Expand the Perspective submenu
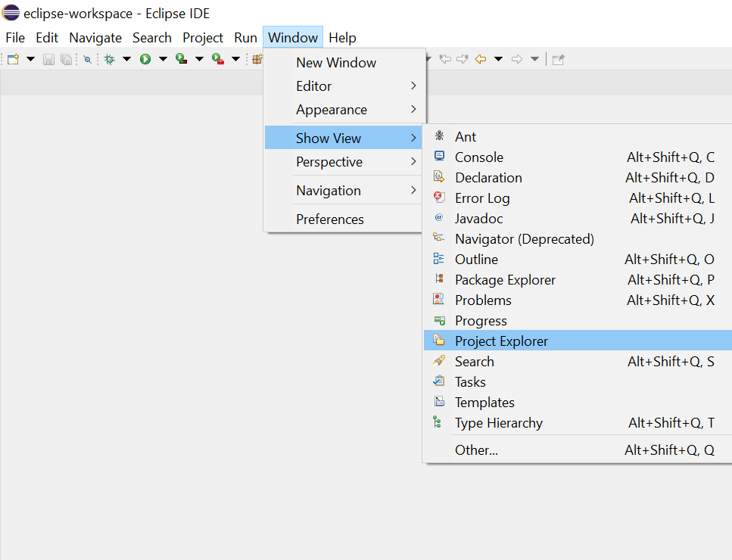 pyautogui.click(x=344, y=162)
